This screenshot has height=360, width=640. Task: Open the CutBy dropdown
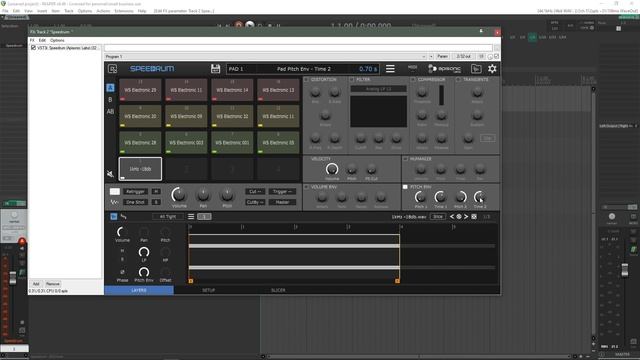[255, 202]
